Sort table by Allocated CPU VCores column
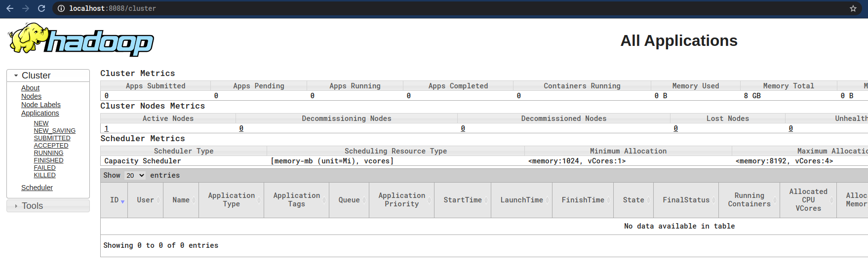This screenshot has width=868, height=272. point(808,200)
